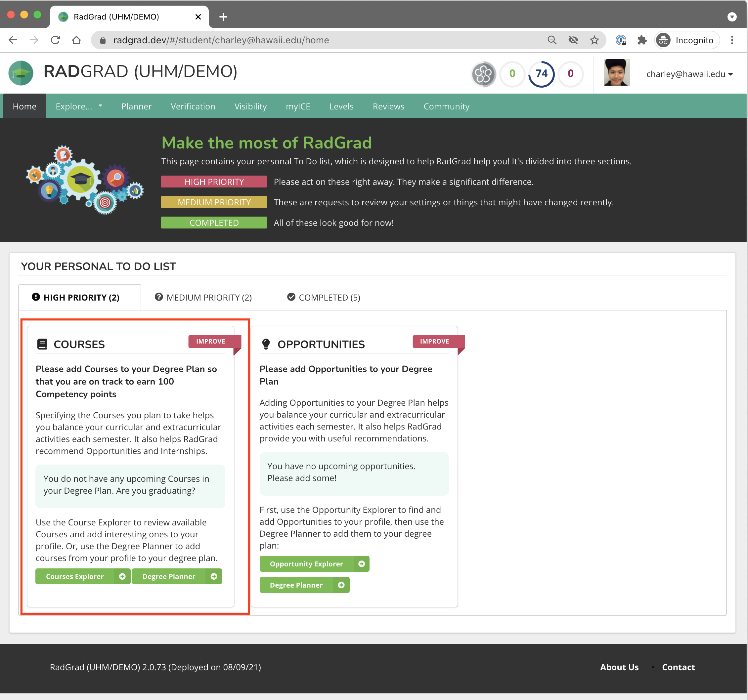Click the RadGrad 2.0.73 version text in footer
The width and height of the screenshot is (748, 700).
pyautogui.click(x=155, y=667)
